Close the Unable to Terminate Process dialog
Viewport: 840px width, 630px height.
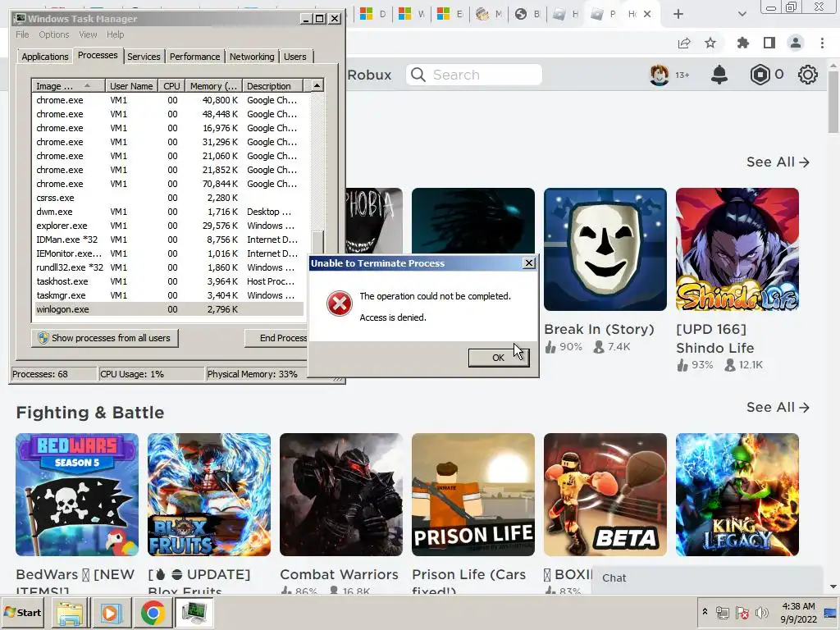click(x=529, y=263)
